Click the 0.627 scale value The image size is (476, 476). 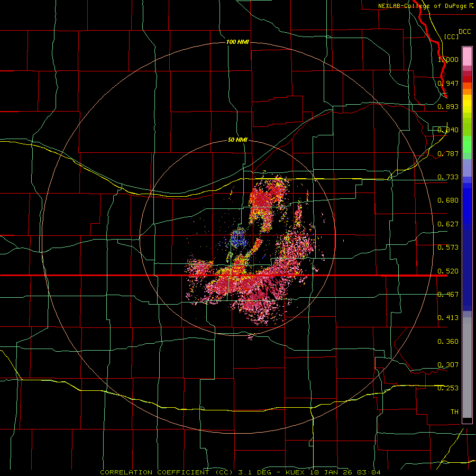[448, 224]
